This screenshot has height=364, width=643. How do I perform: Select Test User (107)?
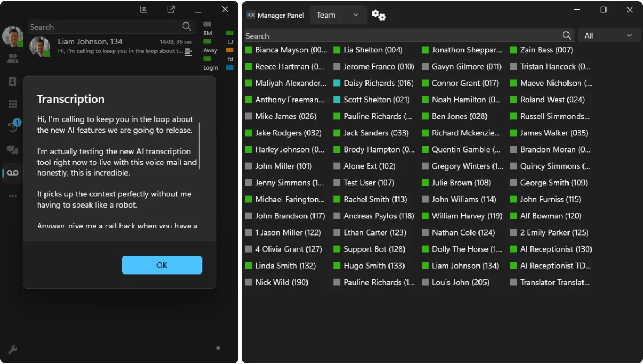click(363, 183)
